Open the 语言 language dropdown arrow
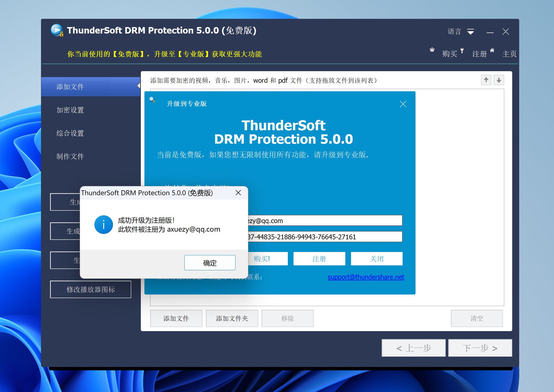 tap(470, 32)
